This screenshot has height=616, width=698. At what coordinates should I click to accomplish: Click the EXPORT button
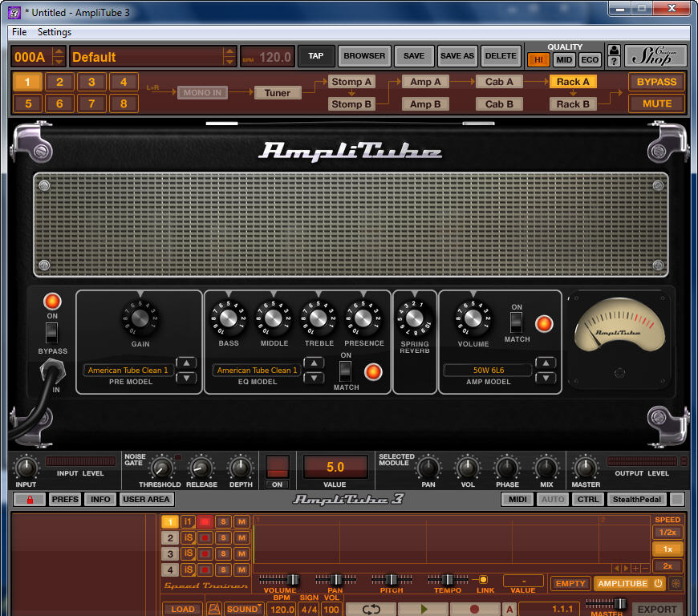pos(657,609)
